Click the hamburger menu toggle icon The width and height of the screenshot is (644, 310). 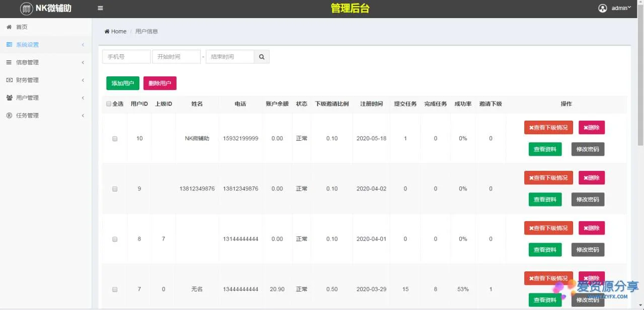[100, 8]
